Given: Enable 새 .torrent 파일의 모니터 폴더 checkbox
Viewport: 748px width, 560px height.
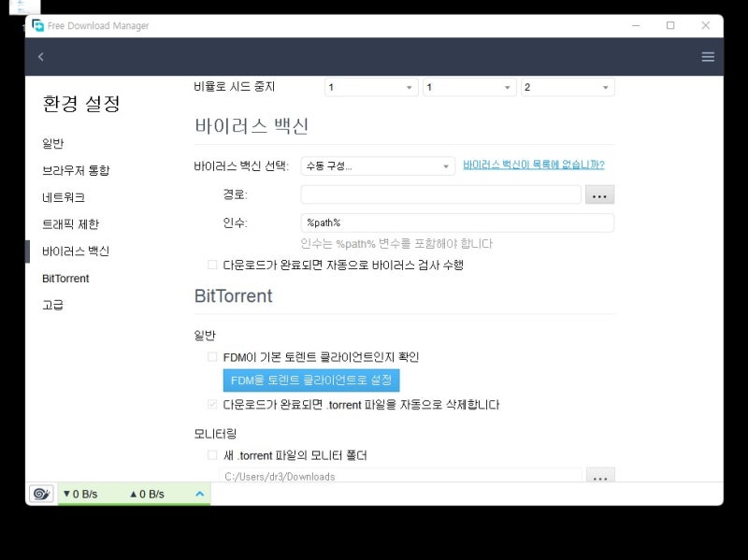Looking at the screenshot, I should coord(212,455).
